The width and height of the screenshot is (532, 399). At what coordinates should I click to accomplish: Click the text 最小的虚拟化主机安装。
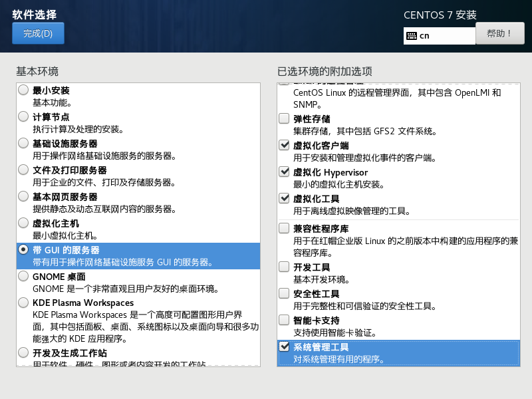(x=339, y=185)
